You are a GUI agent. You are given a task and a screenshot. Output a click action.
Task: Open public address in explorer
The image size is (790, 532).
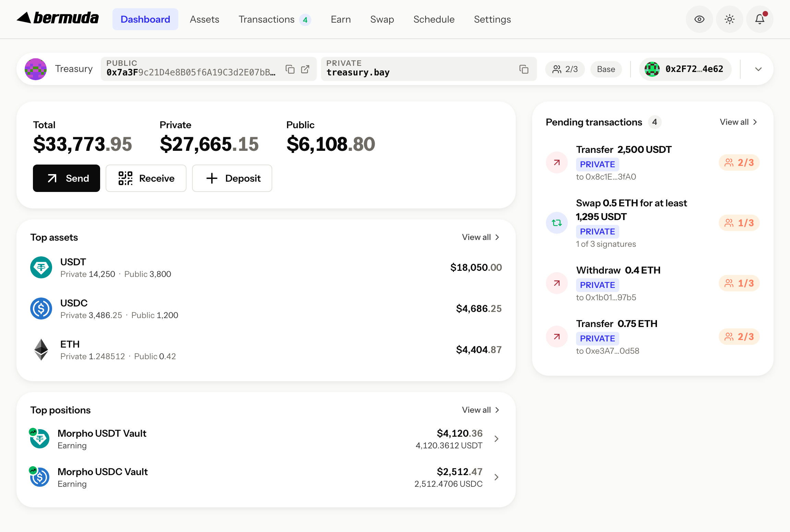(x=305, y=69)
